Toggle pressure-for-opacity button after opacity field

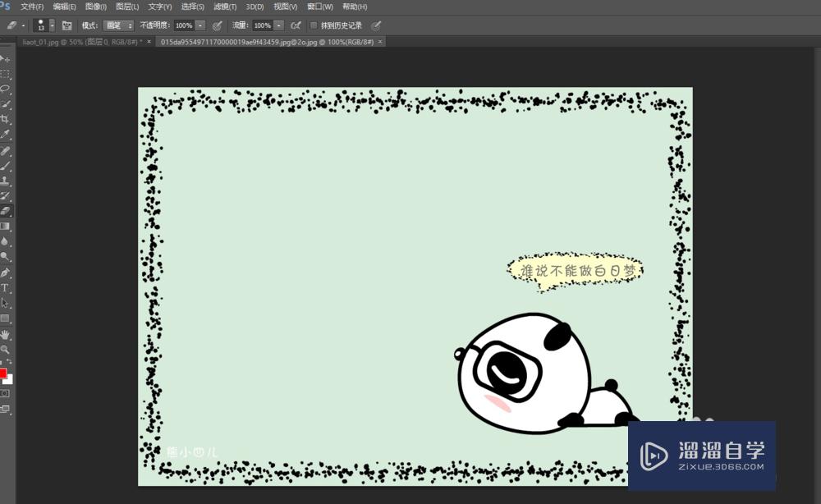[x=217, y=25]
